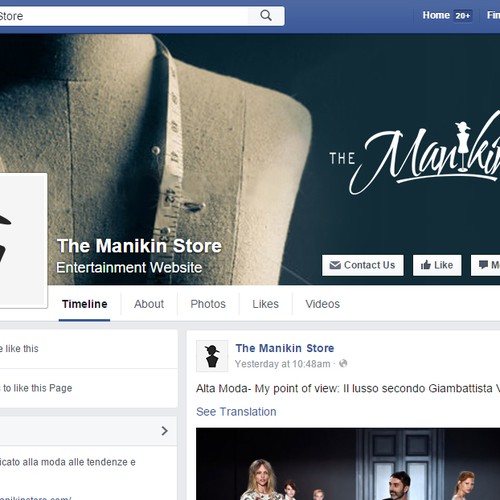Open the runway photo in the post
Screen dimensions: 500x500
(348, 464)
